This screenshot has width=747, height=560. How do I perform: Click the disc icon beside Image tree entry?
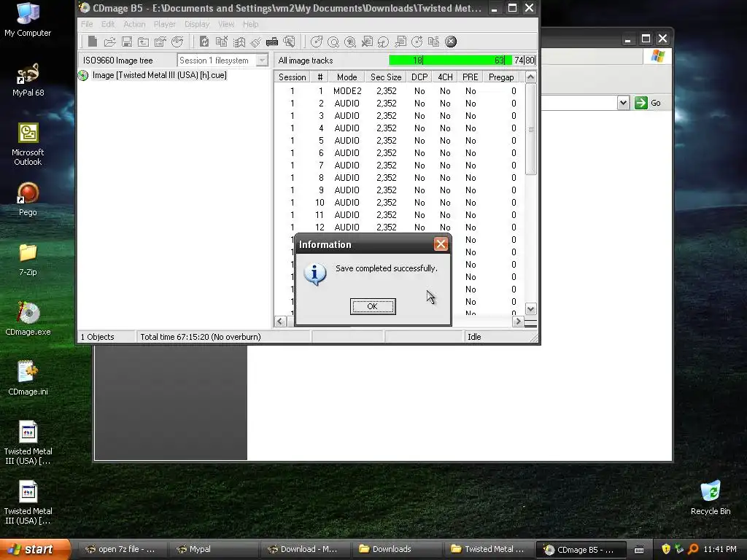tap(83, 75)
